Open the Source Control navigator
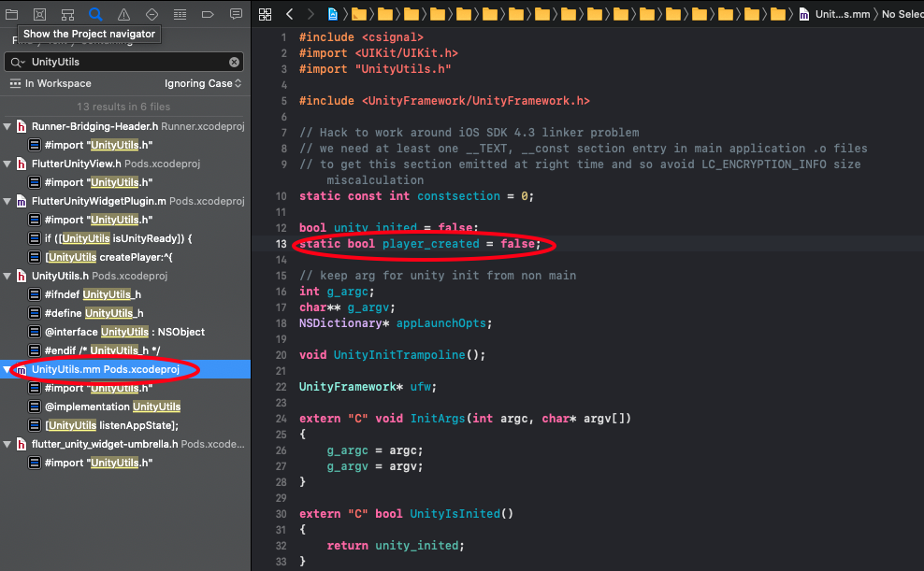This screenshot has height=571, width=924. pyautogui.click(x=39, y=13)
